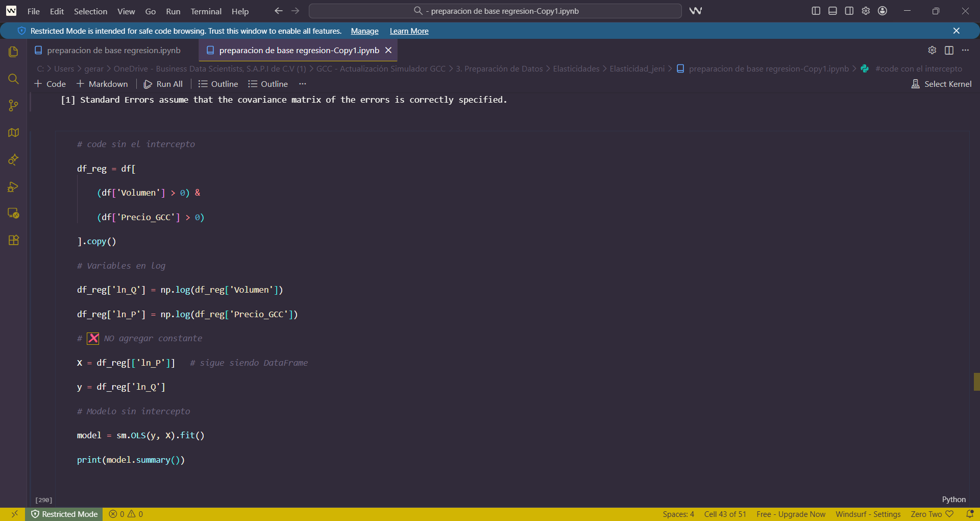980x521 pixels.
Task: Toggle the bottom panel layout
Action: pyautogui.click(x=832, y=11)
